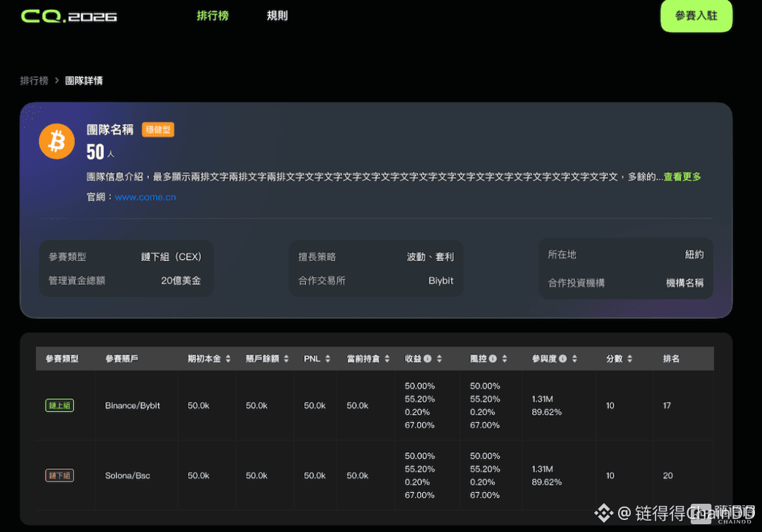Screen dimensions: 762x532
Task: Open the info icon beside 風控 column
Action: pos(493,358)
